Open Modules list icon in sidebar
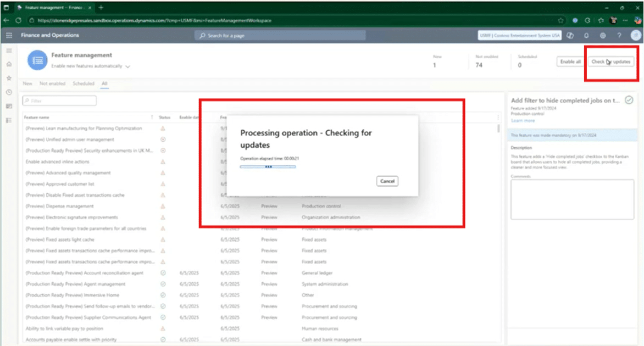The image size is (644, 346). click(x=9, y=120)
